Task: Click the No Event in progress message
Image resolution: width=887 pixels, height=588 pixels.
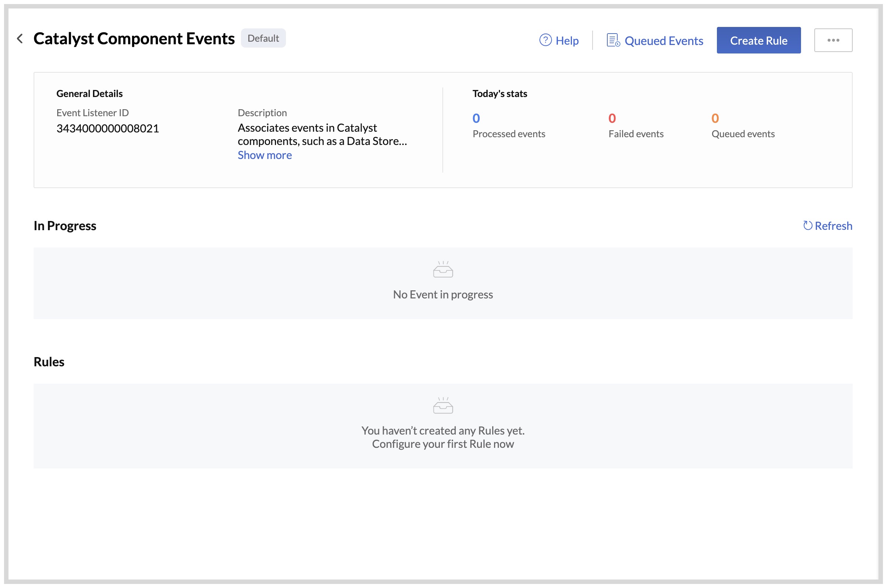Action: 443,295
